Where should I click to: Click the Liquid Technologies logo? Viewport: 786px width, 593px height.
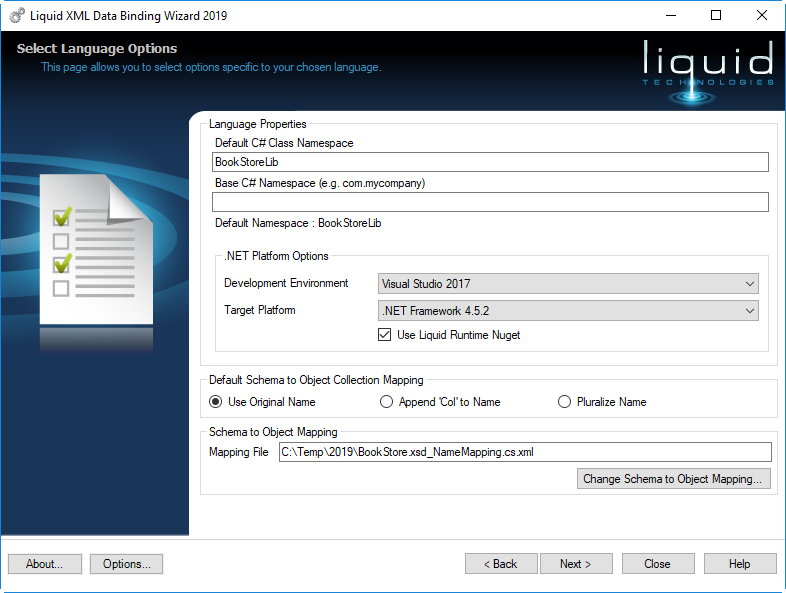pyautogui.click(x=709, y=69)
